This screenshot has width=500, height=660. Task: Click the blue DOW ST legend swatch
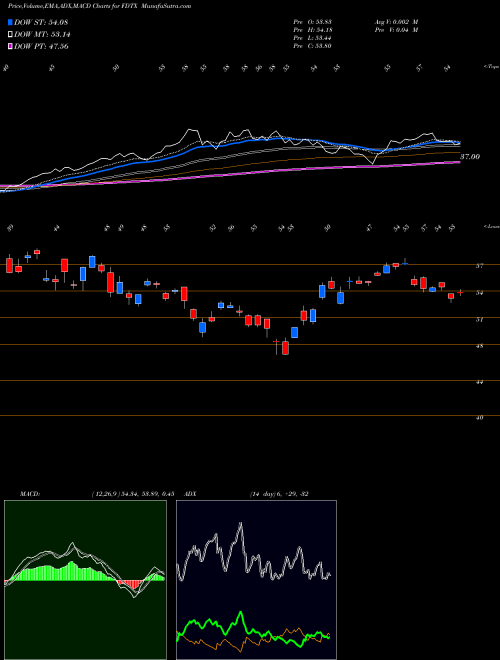11,22
